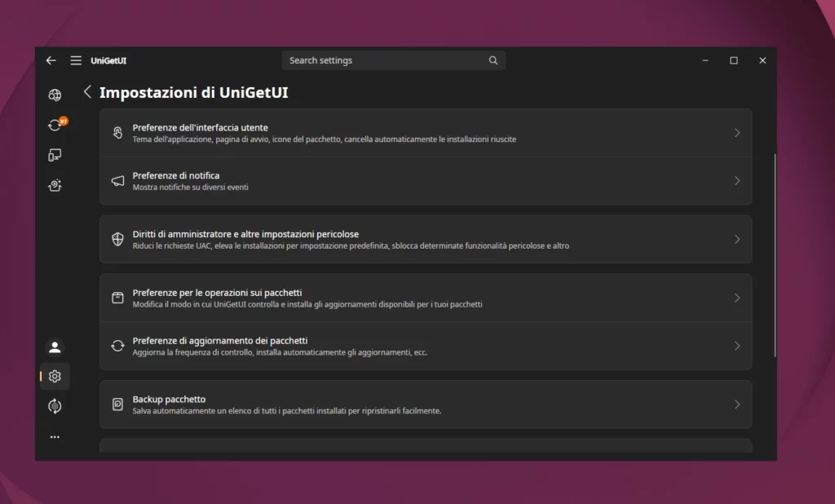Screen dimensions: 835x504
Task: Open Discover Packages globe icon in sidebar
Action: point(55,95)
